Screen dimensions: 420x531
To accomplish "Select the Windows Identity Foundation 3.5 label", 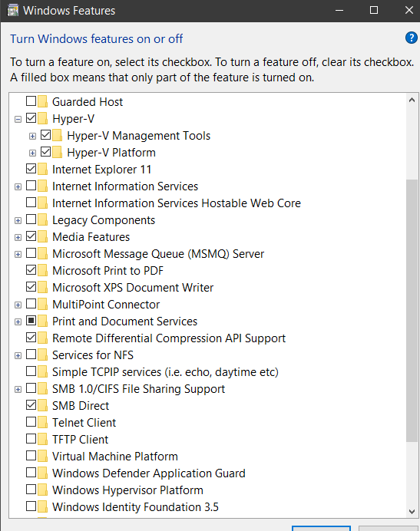I will coord(135,507).
